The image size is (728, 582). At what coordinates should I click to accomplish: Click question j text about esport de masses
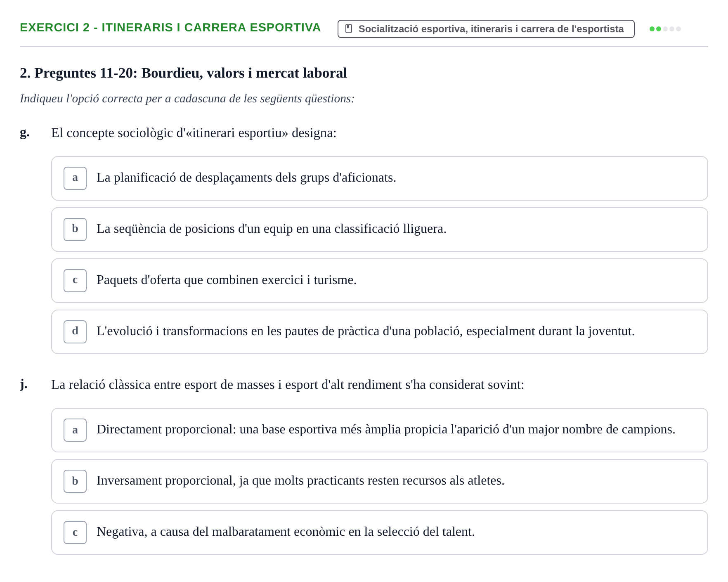tap(288, 385)
